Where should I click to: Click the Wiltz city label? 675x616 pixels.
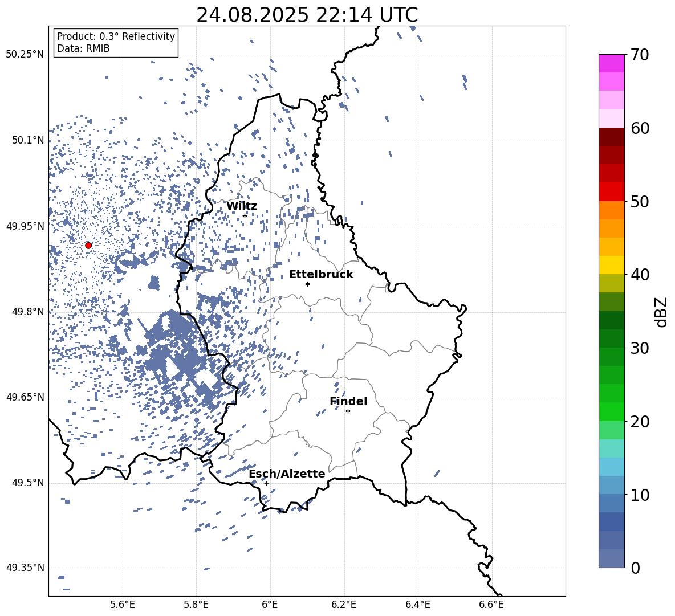tap(242, 206)
